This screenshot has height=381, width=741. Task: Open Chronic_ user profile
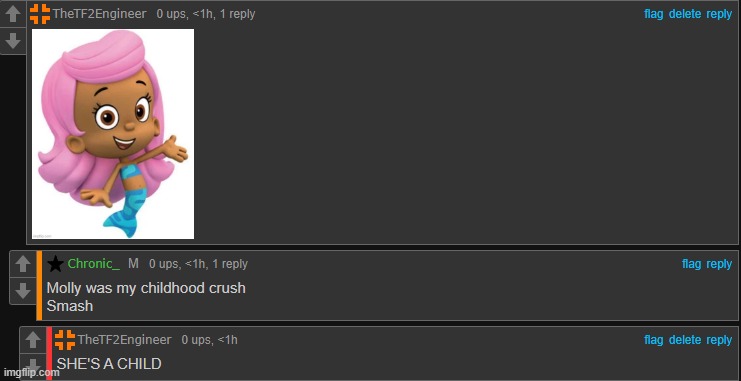pyautogui.click(x=94, y=264)
